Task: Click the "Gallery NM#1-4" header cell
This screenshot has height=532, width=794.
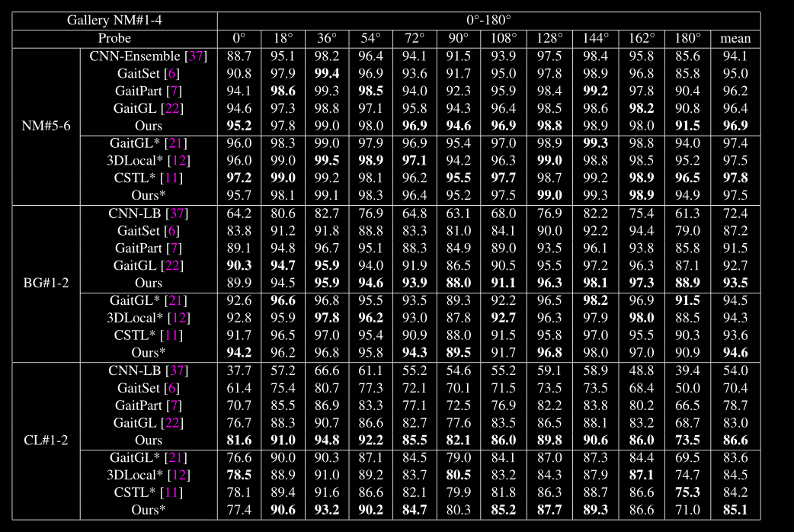Action: point(114,21)
